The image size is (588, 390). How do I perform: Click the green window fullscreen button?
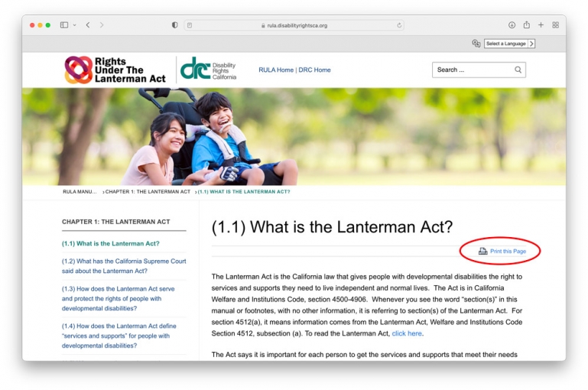pos(48,25)
